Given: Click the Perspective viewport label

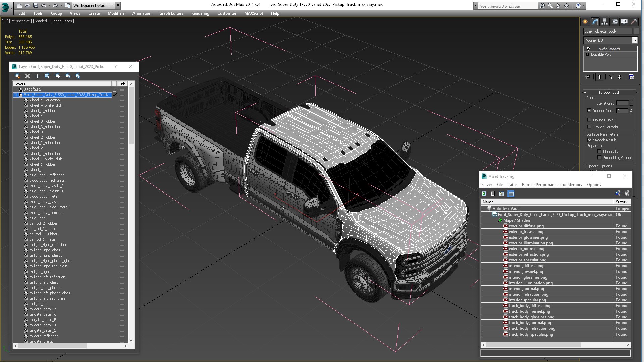Looking at the screenshot, I should [20, 21].
